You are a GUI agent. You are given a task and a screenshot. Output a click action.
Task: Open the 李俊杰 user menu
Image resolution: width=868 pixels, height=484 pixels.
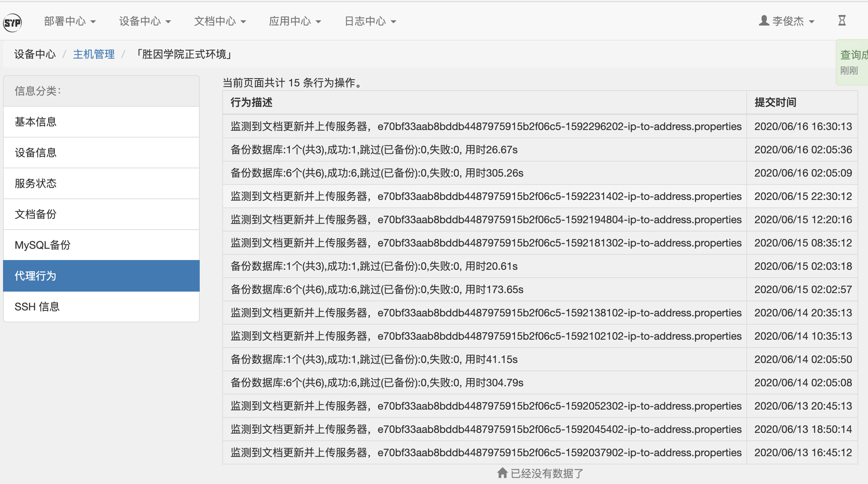tap(787, 21)
